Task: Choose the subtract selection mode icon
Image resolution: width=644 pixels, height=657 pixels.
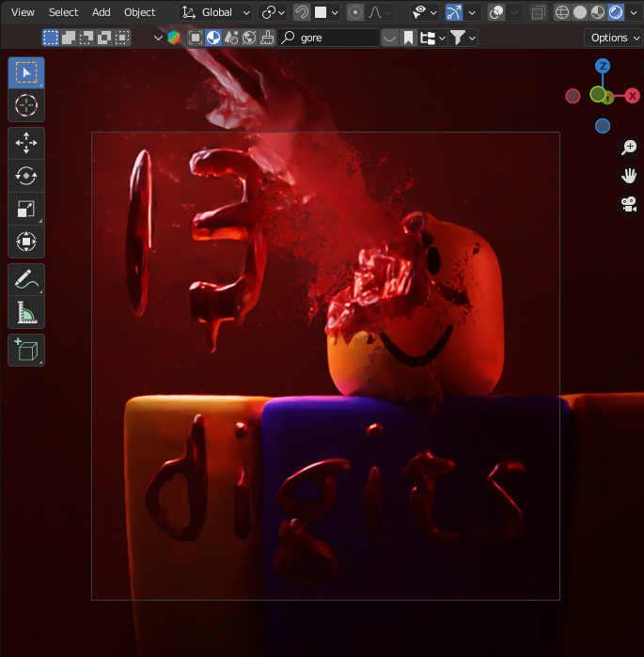Action: 86,38
